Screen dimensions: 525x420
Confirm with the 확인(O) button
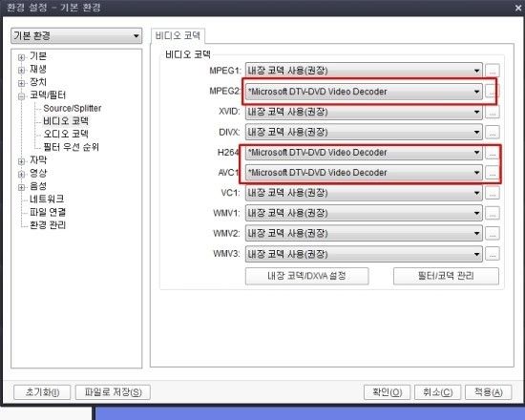pyautogui.click(x=387, y=392)
